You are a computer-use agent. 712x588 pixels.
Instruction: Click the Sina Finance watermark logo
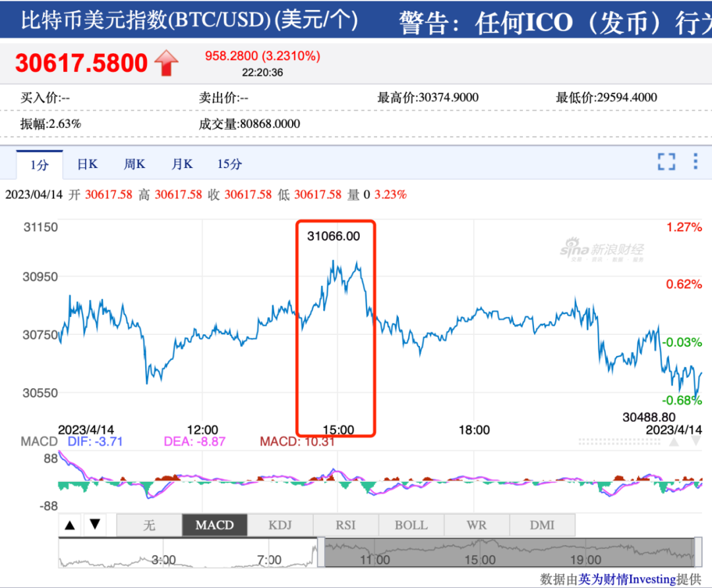click(x=602, y=250)
